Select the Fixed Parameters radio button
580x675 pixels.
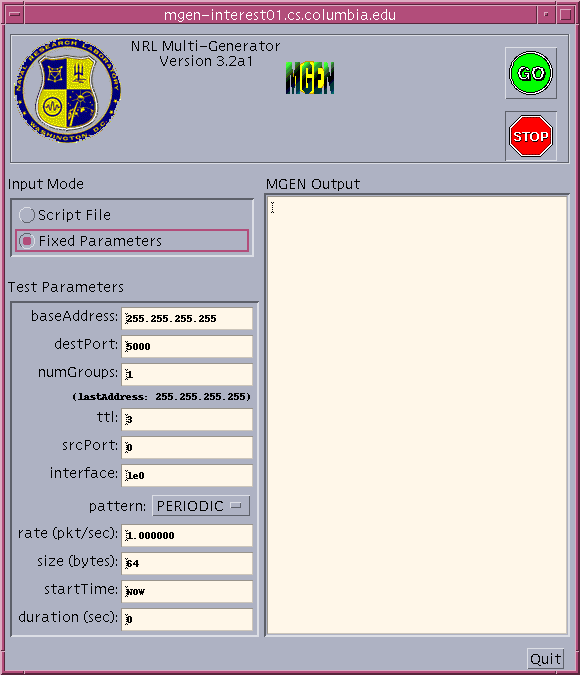click(x=132, y=241)
